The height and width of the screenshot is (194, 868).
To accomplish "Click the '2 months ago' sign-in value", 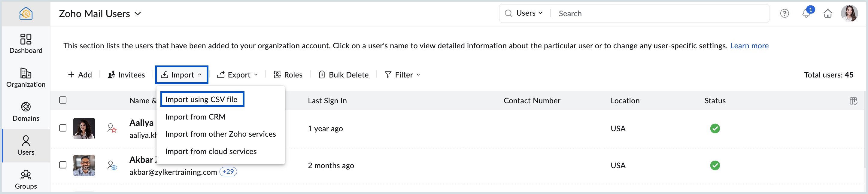I will [331, 166].
